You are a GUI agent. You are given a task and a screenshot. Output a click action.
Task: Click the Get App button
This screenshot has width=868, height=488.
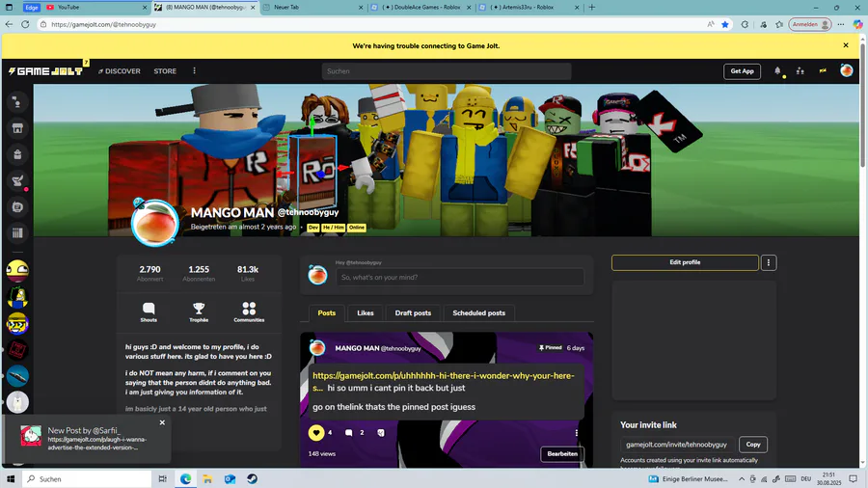(x=742, y=70)
